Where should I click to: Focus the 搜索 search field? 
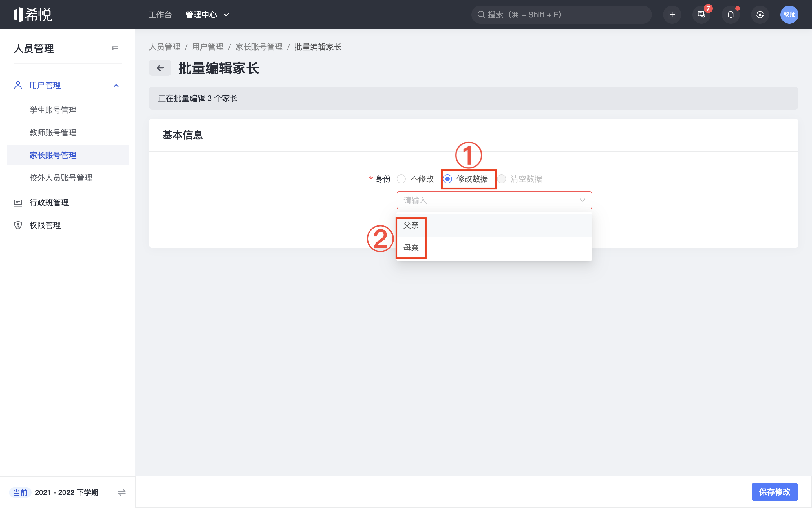[561, 15]
